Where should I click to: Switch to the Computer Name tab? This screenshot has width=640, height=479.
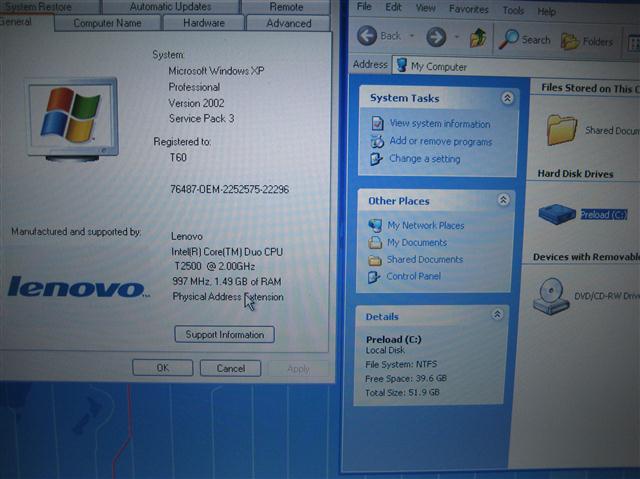click(107, 23)
